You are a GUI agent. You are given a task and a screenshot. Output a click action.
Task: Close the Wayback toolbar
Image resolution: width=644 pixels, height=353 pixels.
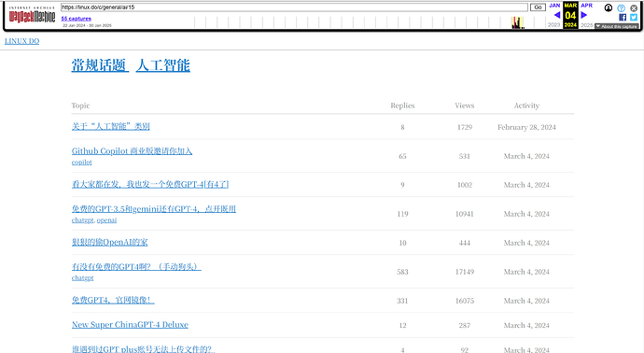(x=634, y=7)
